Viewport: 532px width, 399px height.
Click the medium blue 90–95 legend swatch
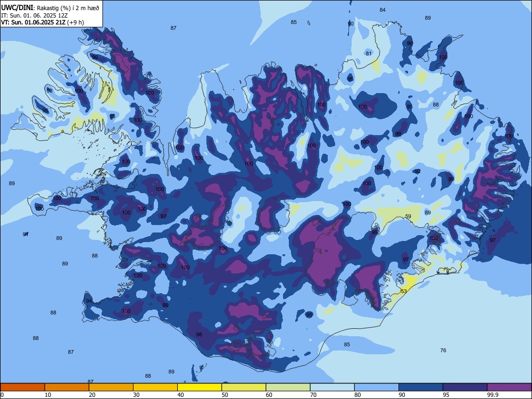(421, 387)
